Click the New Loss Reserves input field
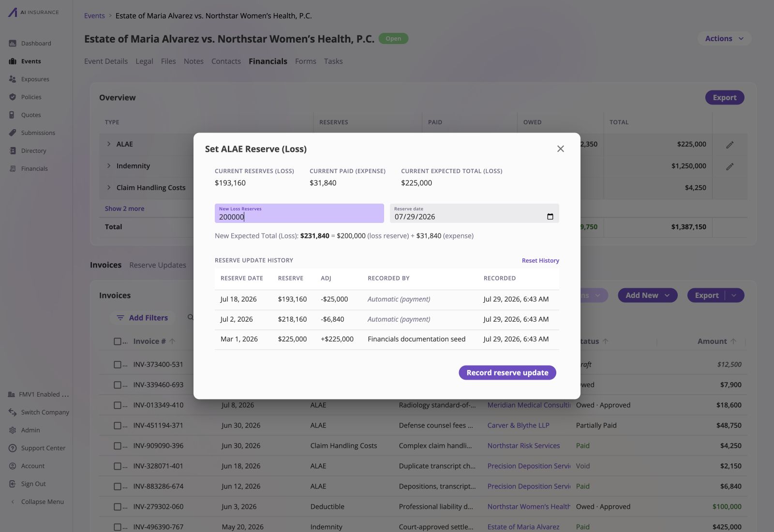The width and height of the screenshot is (774, 532). [299, 213]
